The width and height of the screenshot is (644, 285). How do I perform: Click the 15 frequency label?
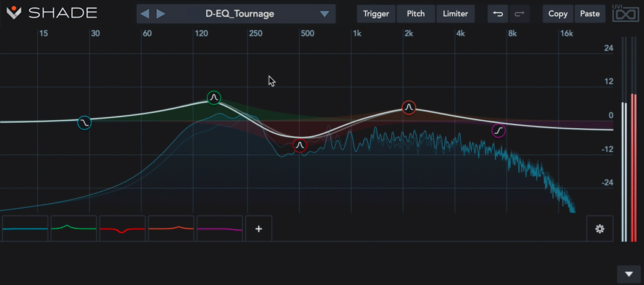coord(43,33)
